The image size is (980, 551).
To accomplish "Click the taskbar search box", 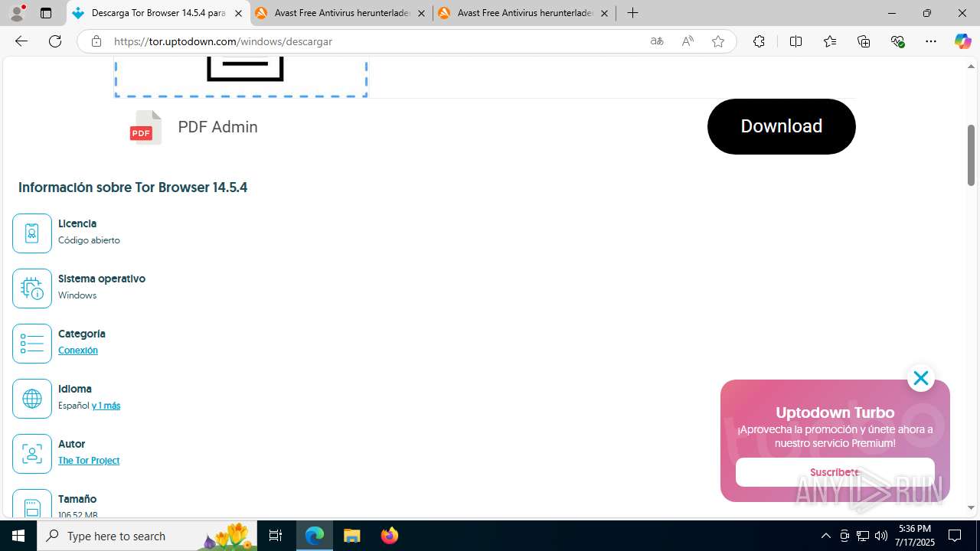I will tap(147, 536).
